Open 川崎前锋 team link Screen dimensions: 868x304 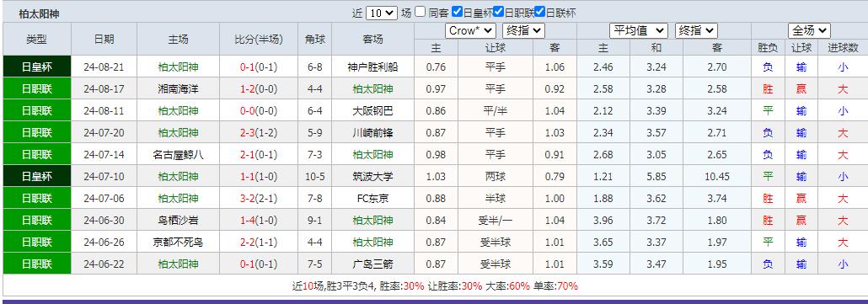[372, 133]
